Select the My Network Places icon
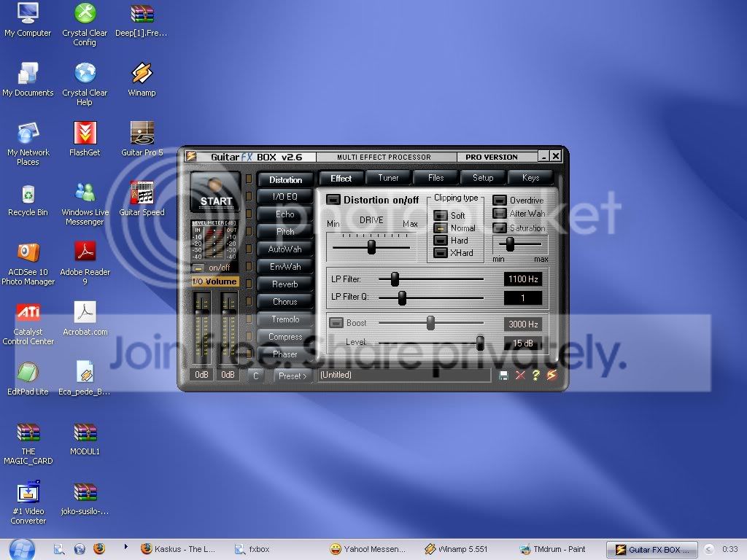Image resolution: width=747 pixels, height=560 pixels. coord(28,144)
